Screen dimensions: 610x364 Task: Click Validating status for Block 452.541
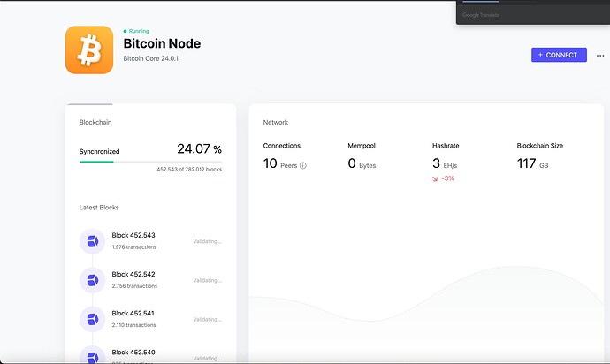208,319
